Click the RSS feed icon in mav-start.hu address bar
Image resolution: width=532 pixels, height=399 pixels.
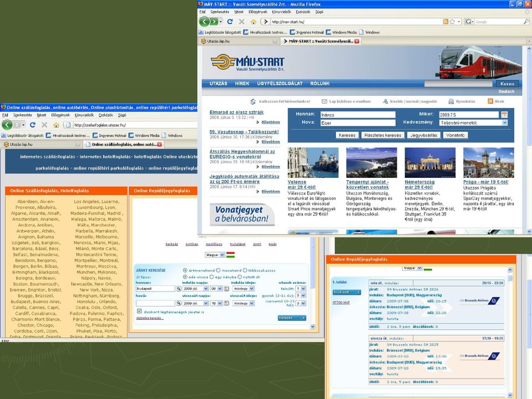tap(446, 22)
